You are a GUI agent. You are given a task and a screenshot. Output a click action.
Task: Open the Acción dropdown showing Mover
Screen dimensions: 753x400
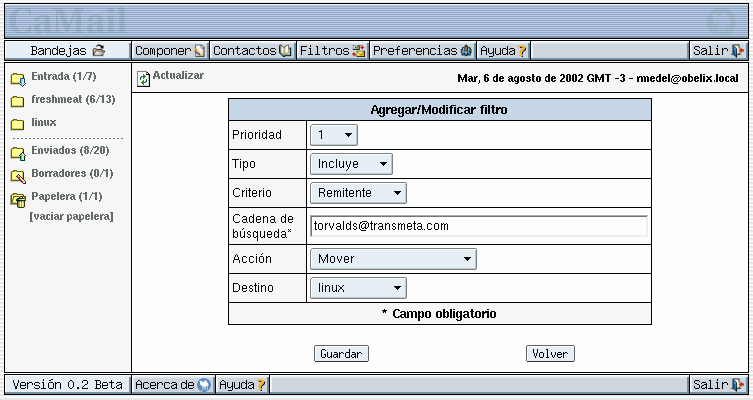tap(393, 260)
